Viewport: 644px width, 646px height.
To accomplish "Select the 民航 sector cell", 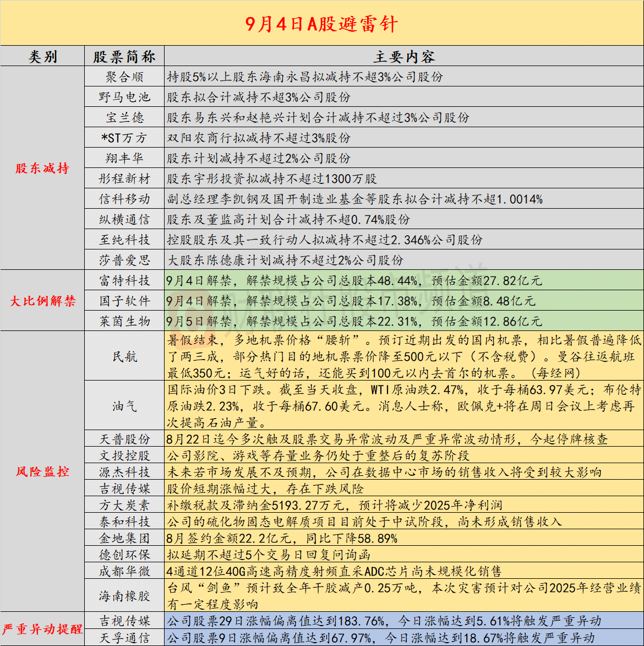I will pos(124,356).
